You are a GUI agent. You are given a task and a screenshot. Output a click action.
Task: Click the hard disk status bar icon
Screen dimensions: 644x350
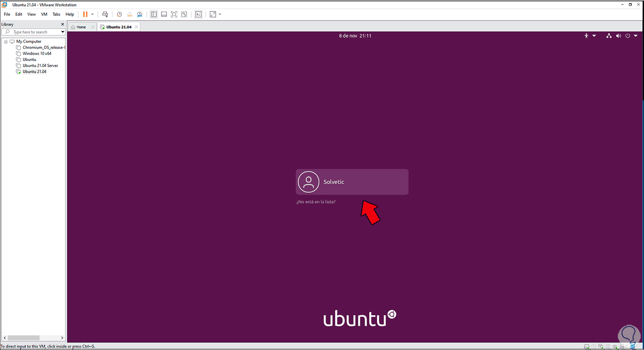[586, 346]
